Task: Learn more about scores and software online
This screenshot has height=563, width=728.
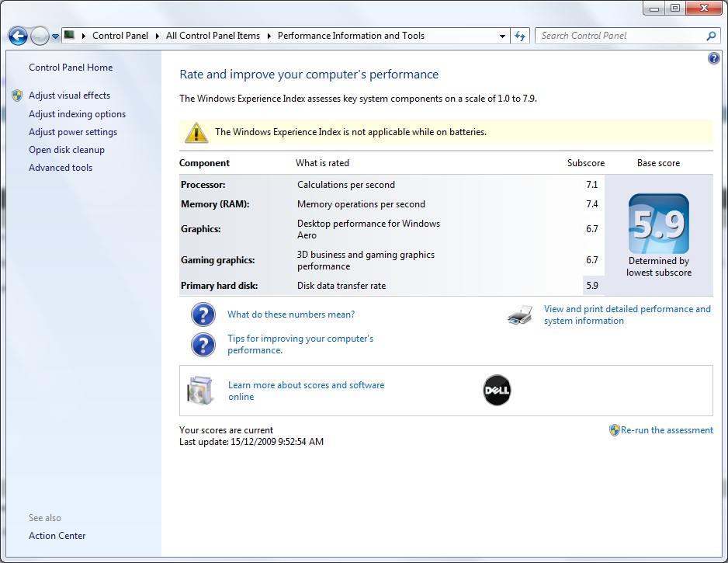Action: pos(307,391)
